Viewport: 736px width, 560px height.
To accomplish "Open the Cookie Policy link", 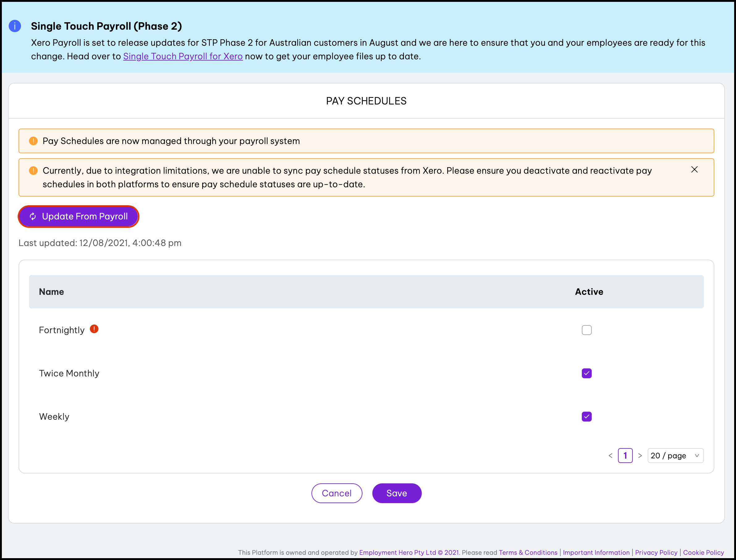I will tap(703, 552).
